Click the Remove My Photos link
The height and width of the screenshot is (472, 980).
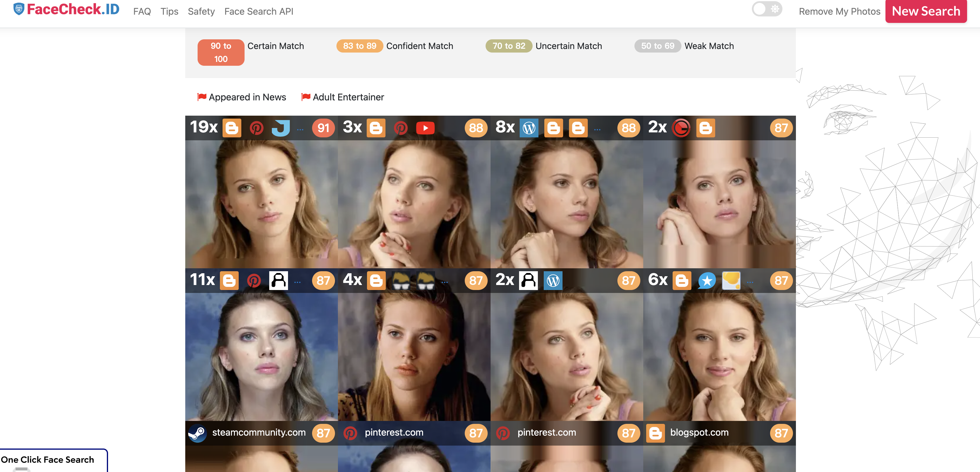[839, 11]
